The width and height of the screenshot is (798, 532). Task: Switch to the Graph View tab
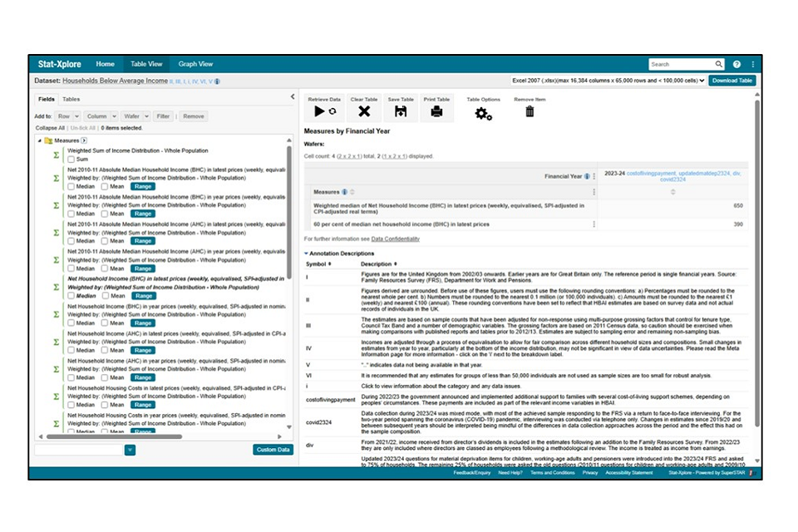click(195, 64)
